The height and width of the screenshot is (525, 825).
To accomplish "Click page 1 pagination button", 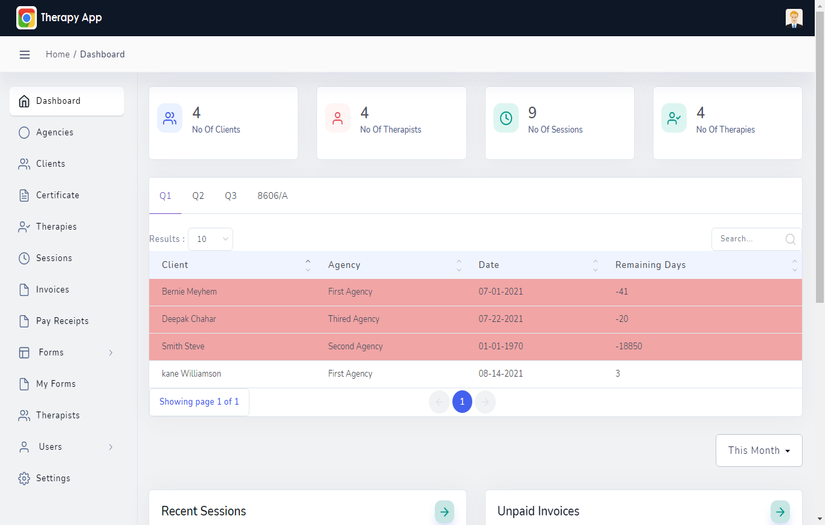I will pyautogui.click(x=462, y=402).
